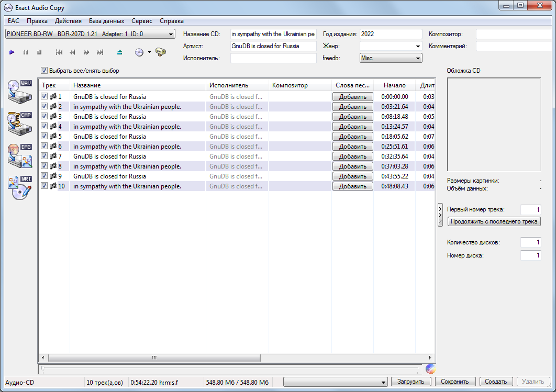Click the colorful CD icon at bottom right

coord(430,368)
